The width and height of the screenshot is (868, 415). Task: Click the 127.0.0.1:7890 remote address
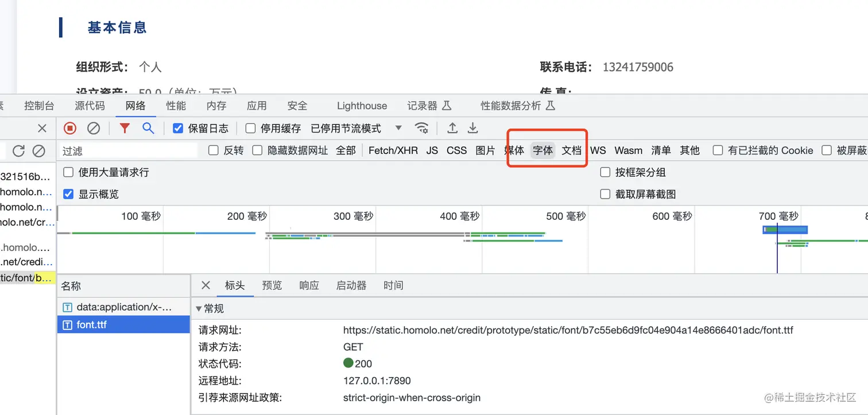pyautogui.click(x=377, y=381)
